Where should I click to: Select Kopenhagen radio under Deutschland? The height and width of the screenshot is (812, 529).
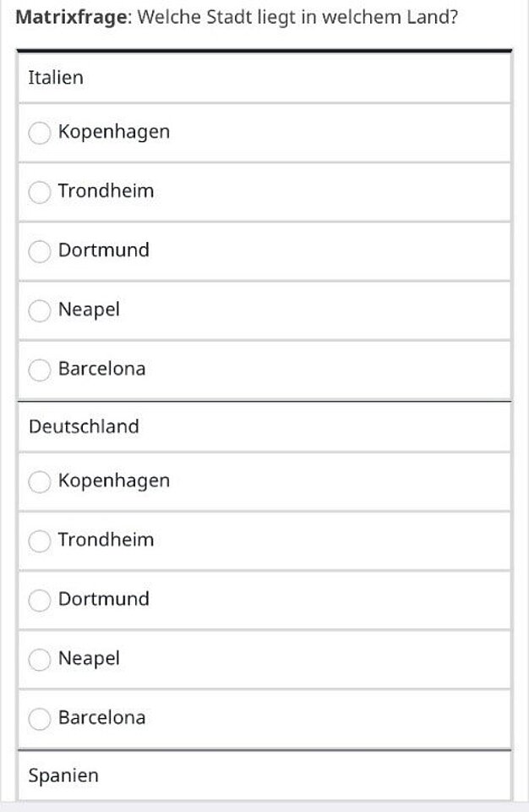(x=40, y=481)
